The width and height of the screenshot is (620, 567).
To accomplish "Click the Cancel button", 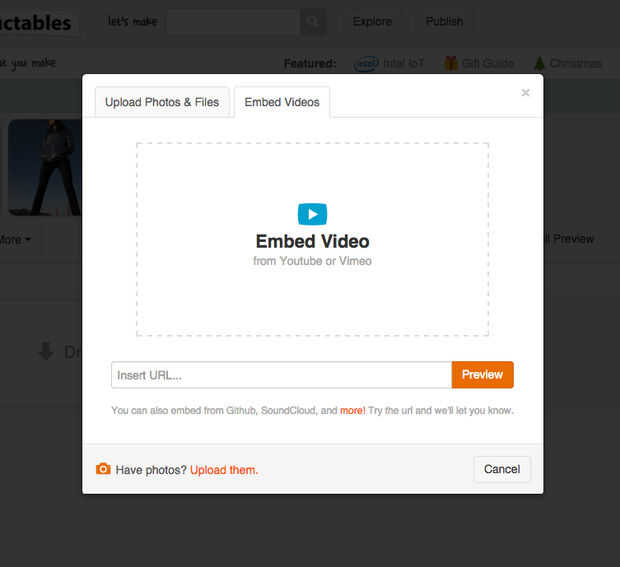I will pyautogui.click(x=502, y=469).
